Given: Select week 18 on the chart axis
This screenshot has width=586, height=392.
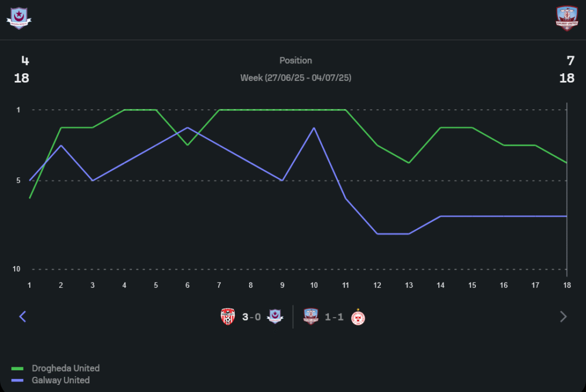Looking at the screenshot, I should [567, 285].
